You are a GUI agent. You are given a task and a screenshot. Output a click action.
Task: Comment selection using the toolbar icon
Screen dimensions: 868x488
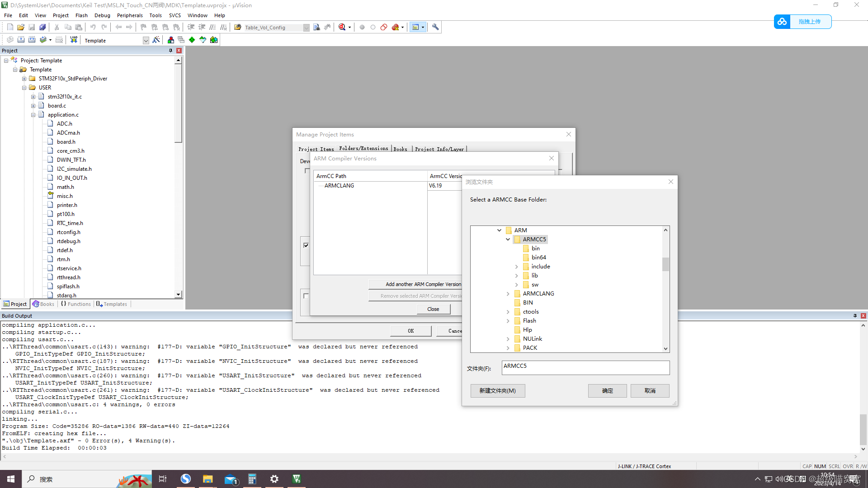(212, 27)
